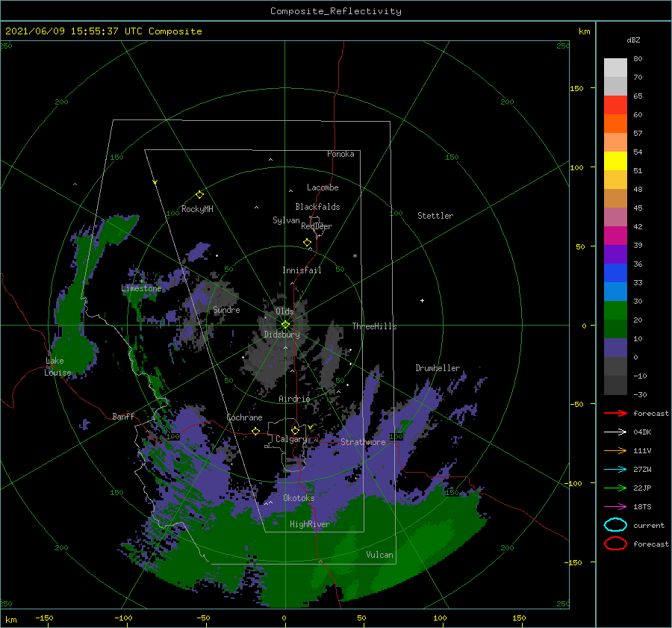Pick the light gray top swatch of dBZ bar
This screenshot has width=672, height=628.
tap(615, 68)
